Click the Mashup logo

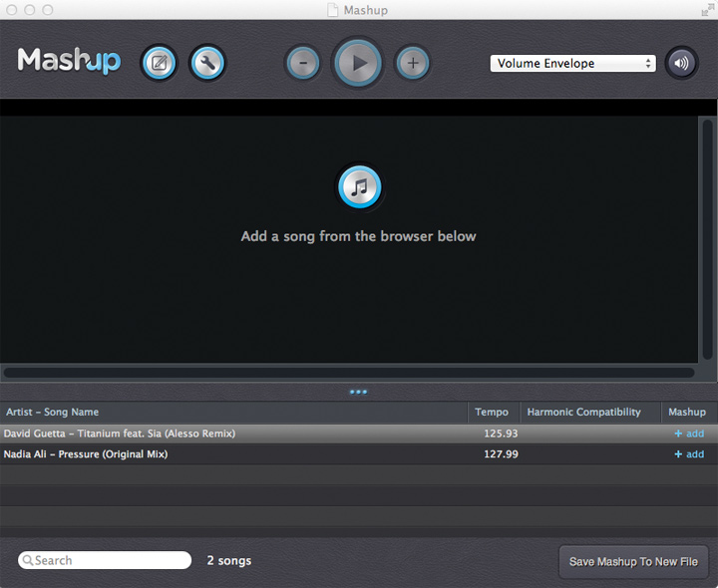[69, 61]
